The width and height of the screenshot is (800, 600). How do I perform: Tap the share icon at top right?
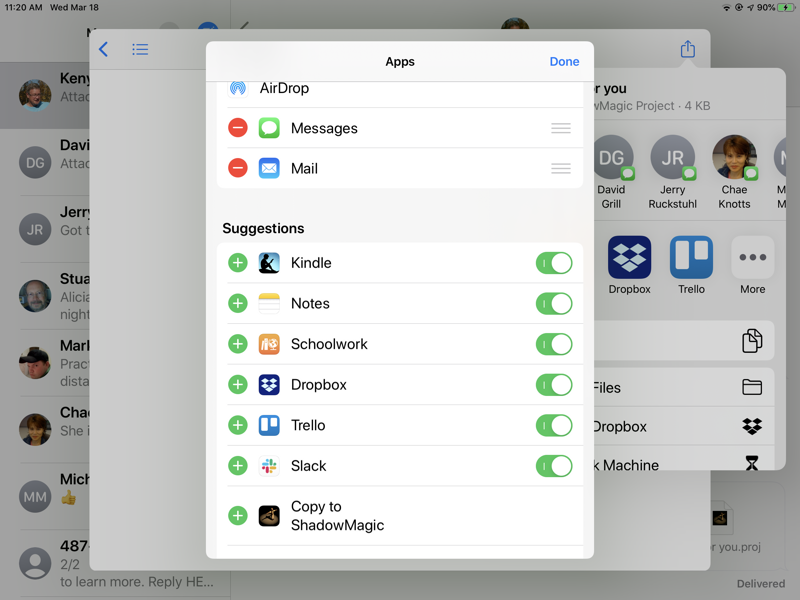coord(687,49)
